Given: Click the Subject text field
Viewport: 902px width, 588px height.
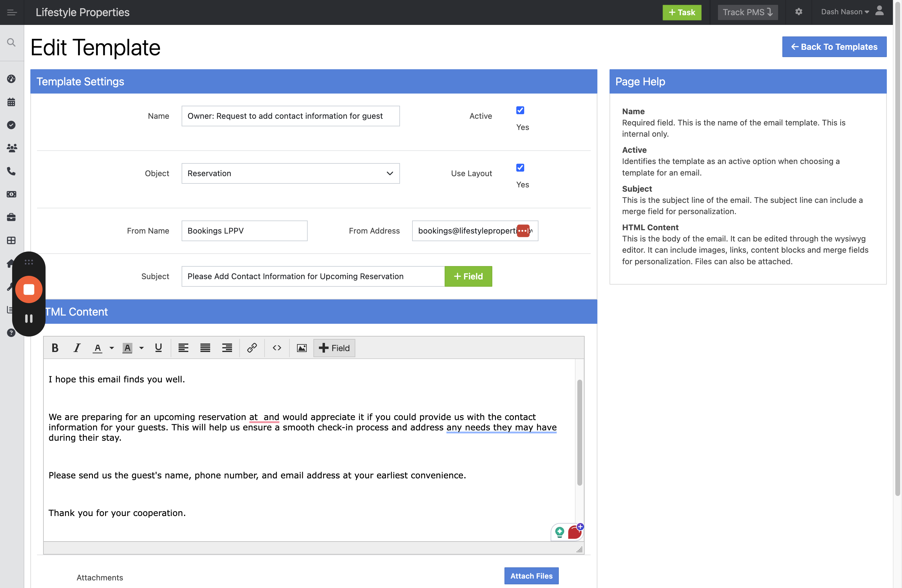Looking at the screenshot, I should [x=313, y=276].
